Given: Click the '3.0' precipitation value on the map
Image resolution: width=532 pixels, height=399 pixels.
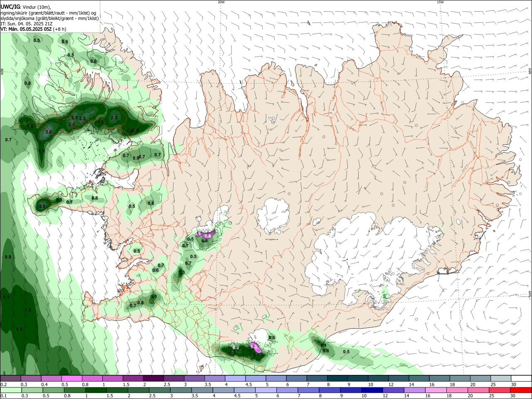Looking at the screenshot, I should [48, 132].
